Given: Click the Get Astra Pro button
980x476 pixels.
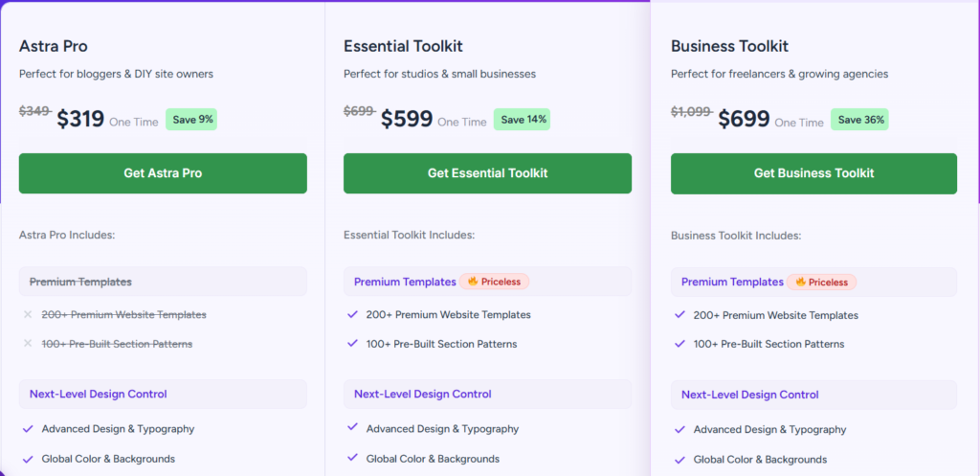Looking at the screenshot, I should tap(163, 173).
